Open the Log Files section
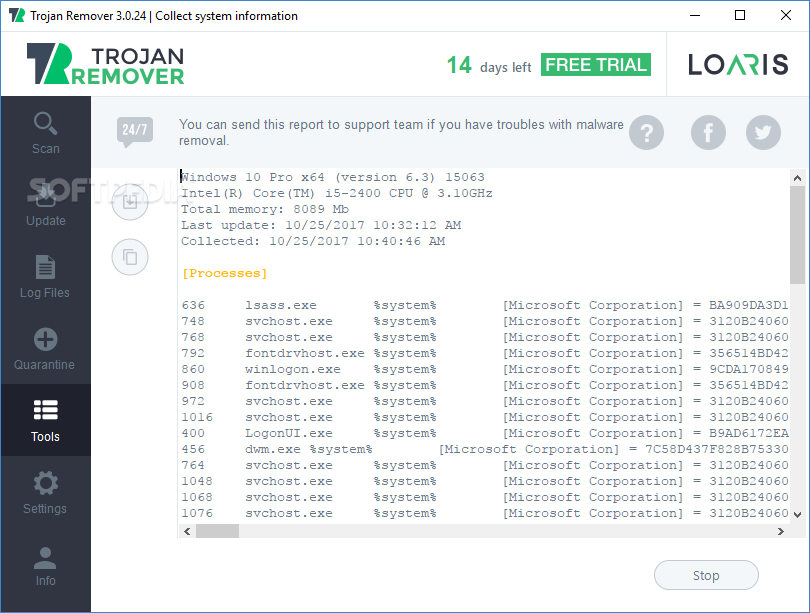The height and width of the screenshot is (613, 810). (45, 276)
